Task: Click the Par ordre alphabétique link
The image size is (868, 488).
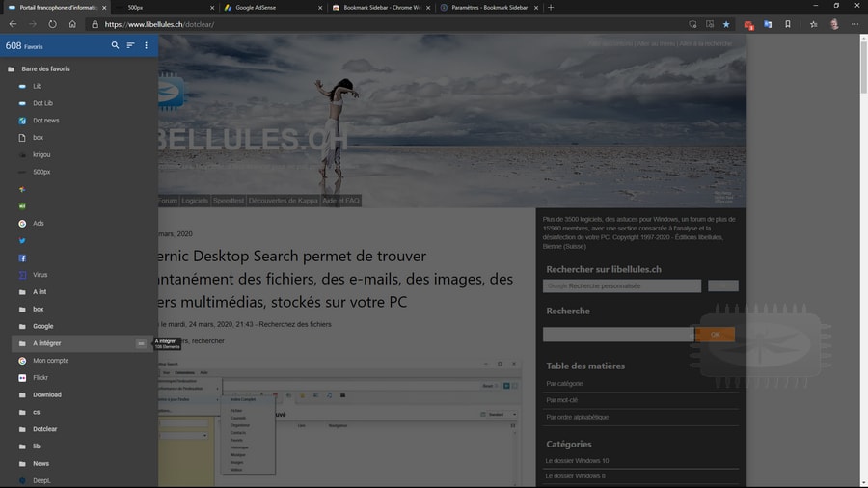Action: (577, 418)
